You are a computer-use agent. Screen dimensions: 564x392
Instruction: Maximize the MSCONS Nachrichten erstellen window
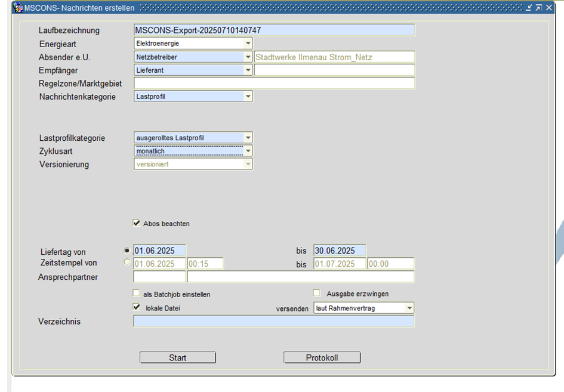538,8
